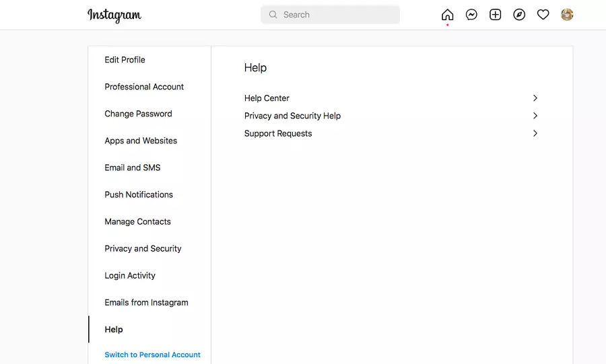The width and height of the screenshot is (606, 364).
Task: Go to Login Activity section
Action: pyautogui.click(x=130, y=275)
